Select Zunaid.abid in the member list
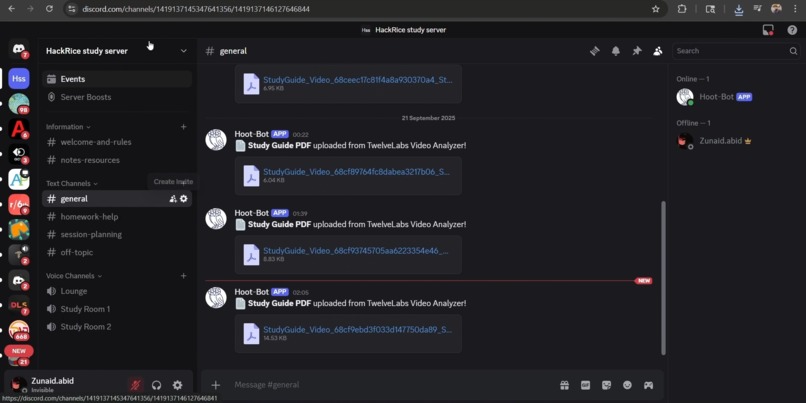The width and height of the screenshot is (806, 403). (735, 141)
